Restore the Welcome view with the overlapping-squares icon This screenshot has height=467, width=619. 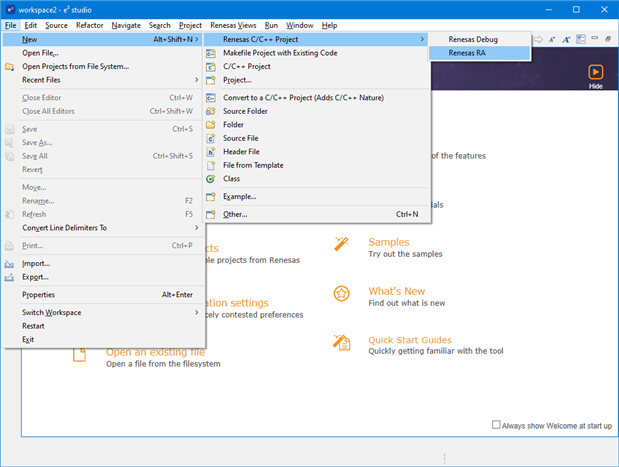coord(608,39)
